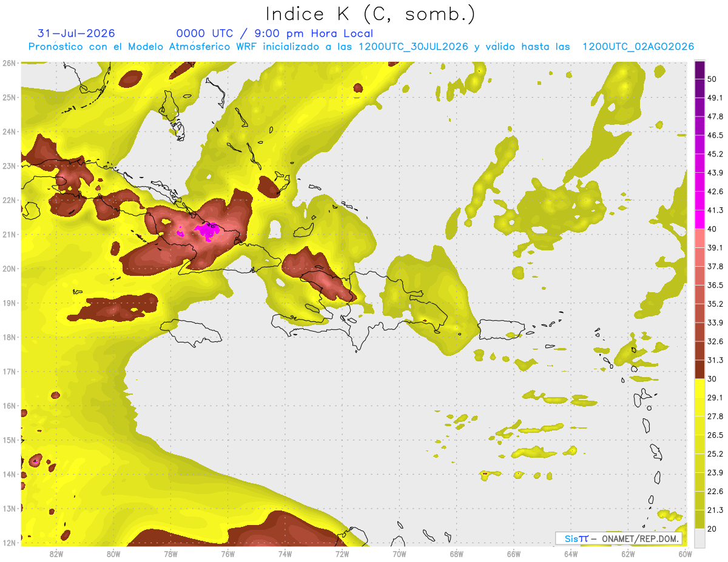Click the colorbar label '46.5'
The image size is (728, 562).
[x=715, y=135]
